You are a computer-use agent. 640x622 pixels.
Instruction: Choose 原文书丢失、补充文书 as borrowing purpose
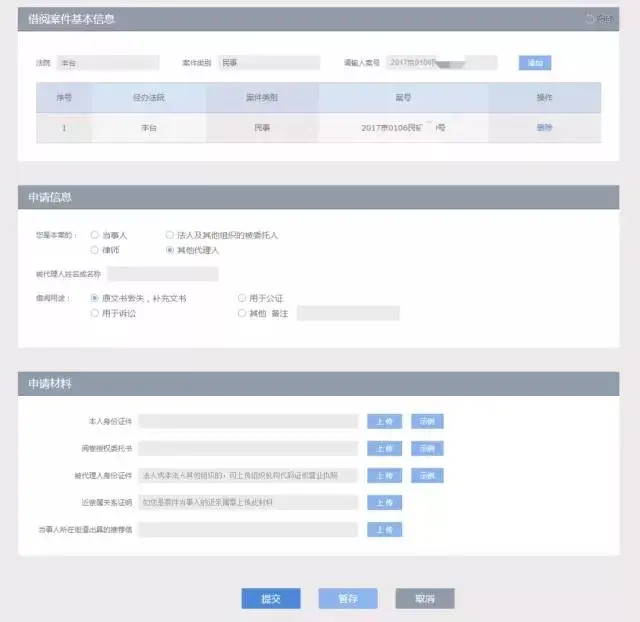[x=95, y=298]
